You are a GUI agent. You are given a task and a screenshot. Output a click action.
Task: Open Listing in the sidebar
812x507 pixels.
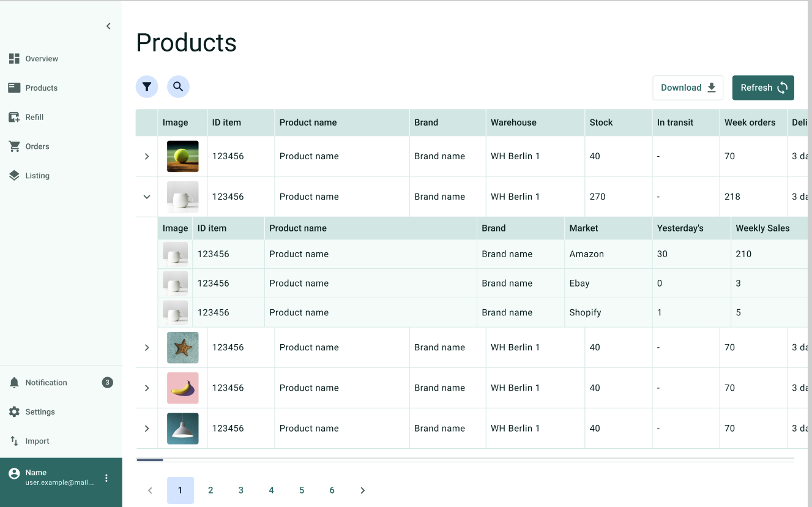37,176
